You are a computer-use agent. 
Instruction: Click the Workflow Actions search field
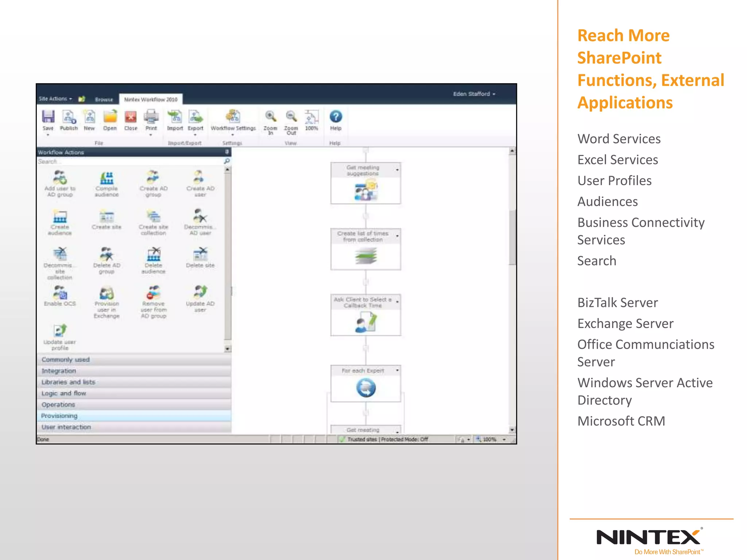click(x=130, y=162)
